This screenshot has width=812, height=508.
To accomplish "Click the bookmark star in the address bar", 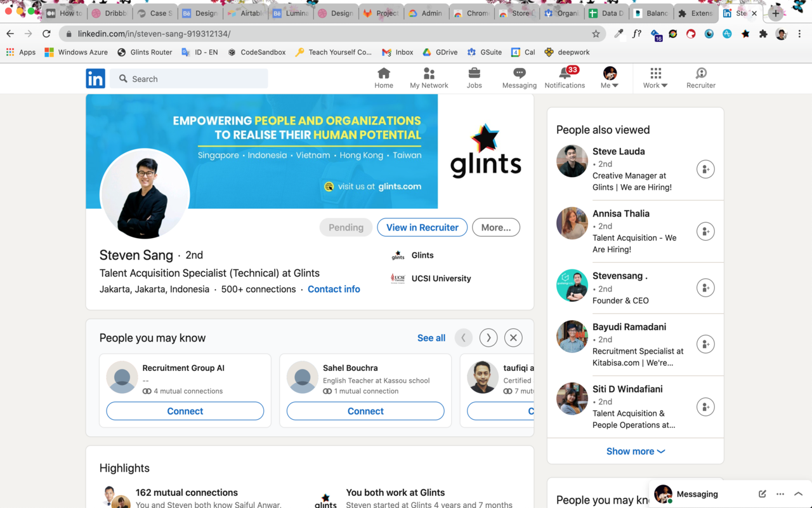I will click(x=596, y=34).
